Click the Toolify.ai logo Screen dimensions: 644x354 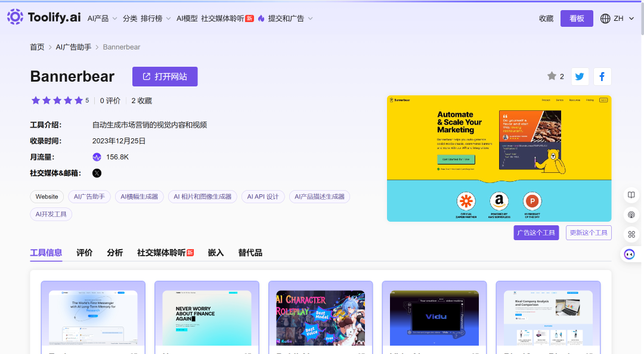[44, 17]
